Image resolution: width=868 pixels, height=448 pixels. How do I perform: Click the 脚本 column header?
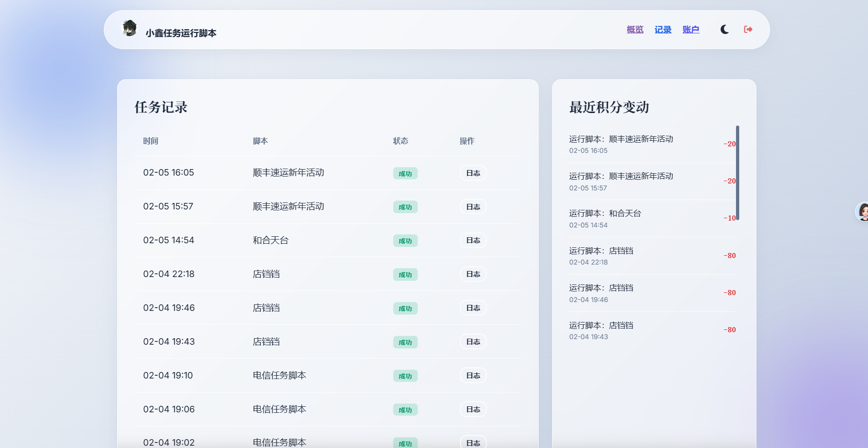(260, 141)
